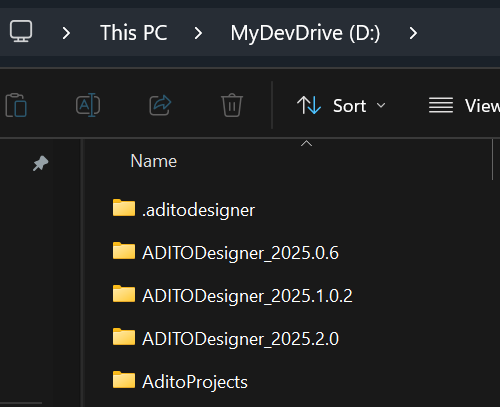This screenshot has height=407, width=500.
Task: Click folder icon of .aditodesigner
Action: pos(124,208)
